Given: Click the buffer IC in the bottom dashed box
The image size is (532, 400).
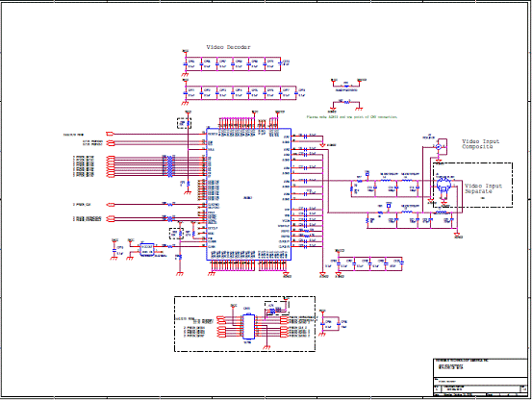Looking at the screenshot, I should tap(248, 327).
